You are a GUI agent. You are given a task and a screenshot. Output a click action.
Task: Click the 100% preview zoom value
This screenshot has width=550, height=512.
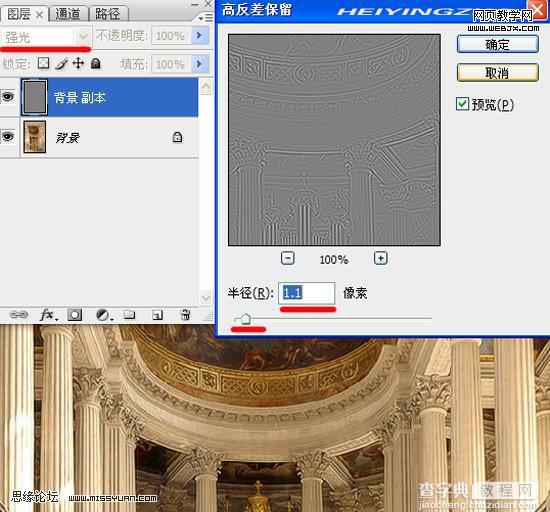(x=334, y=260)
